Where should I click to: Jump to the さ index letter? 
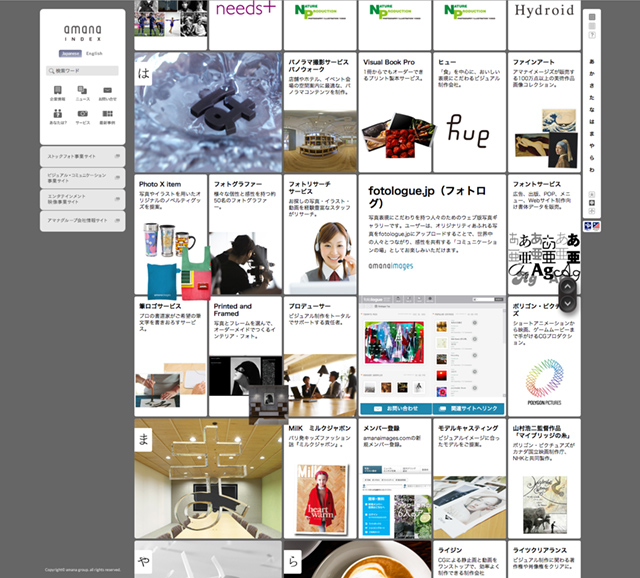coord(592,86)
